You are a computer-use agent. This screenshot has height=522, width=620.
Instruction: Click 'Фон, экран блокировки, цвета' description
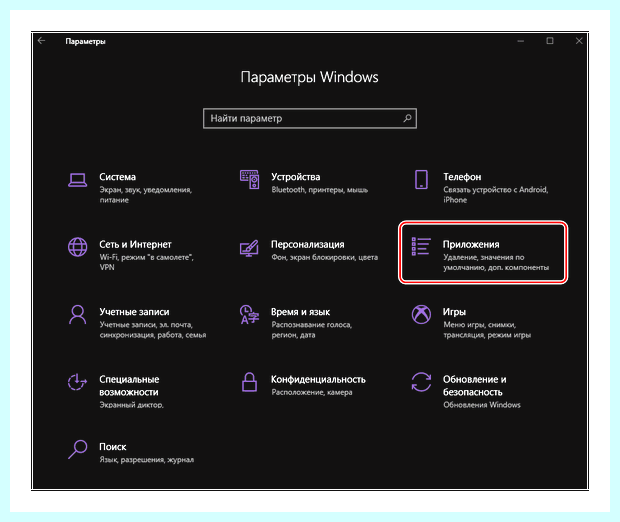click(x=325, y=257)
